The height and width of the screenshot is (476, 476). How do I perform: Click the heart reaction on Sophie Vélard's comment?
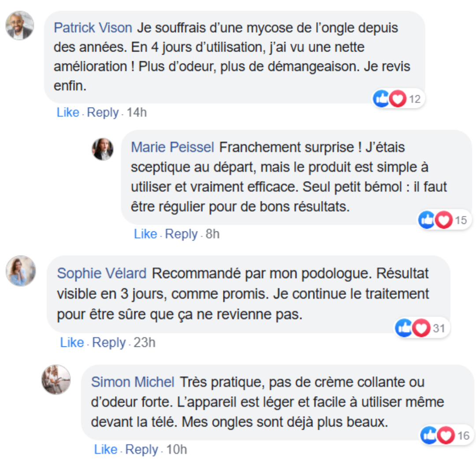point(421,328)
